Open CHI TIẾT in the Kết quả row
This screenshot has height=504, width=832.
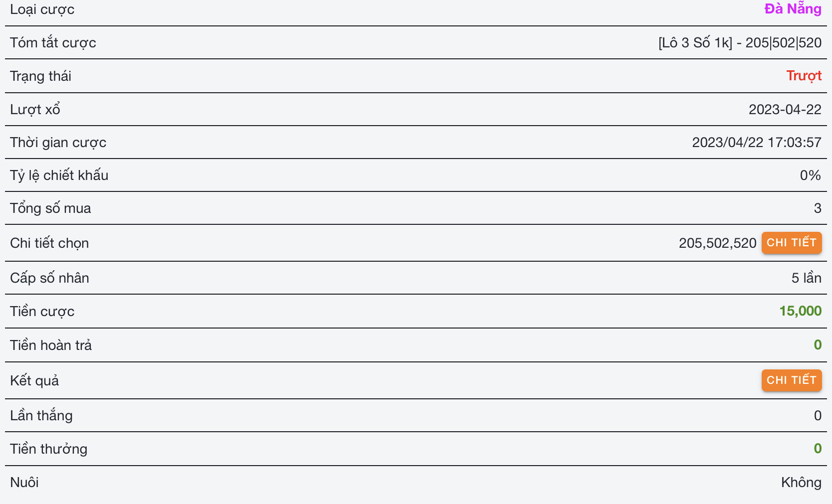[x=791, y=380]
